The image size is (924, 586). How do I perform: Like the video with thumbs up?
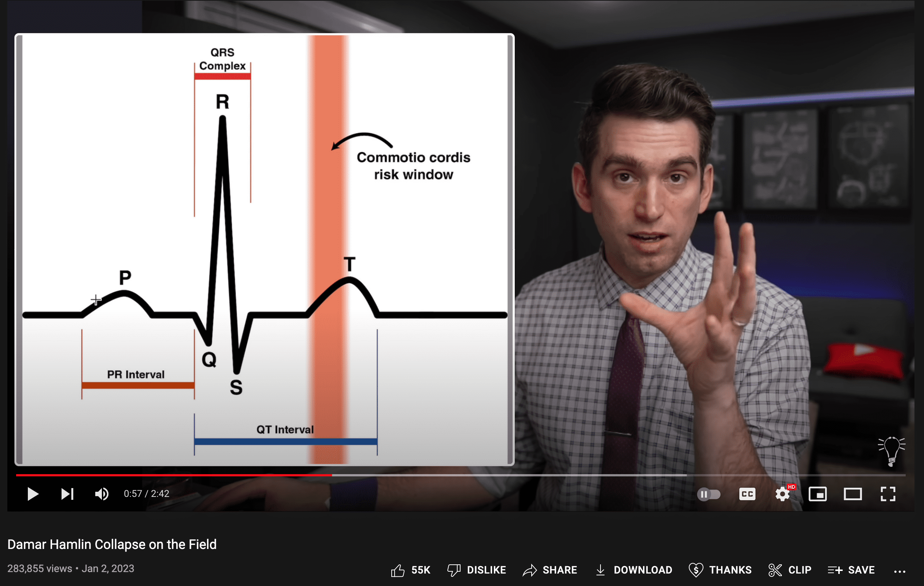[398, 570]
